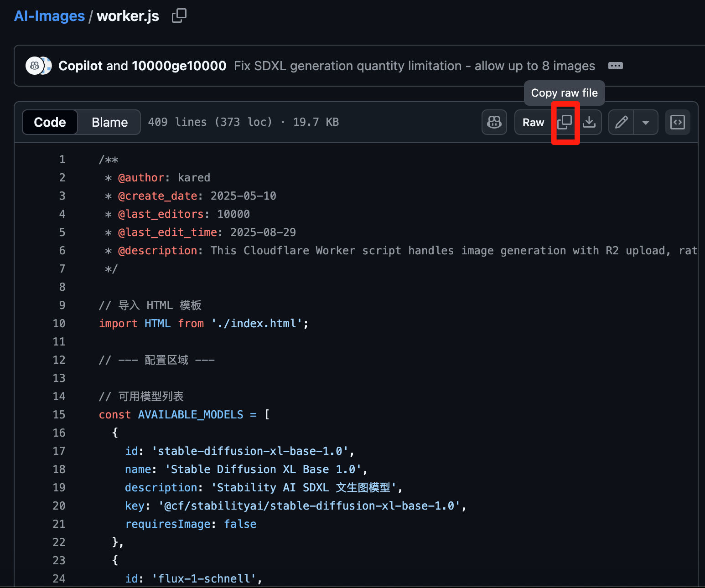Click the '409 lines (373 loc)' file info

[x=210, y=122]
